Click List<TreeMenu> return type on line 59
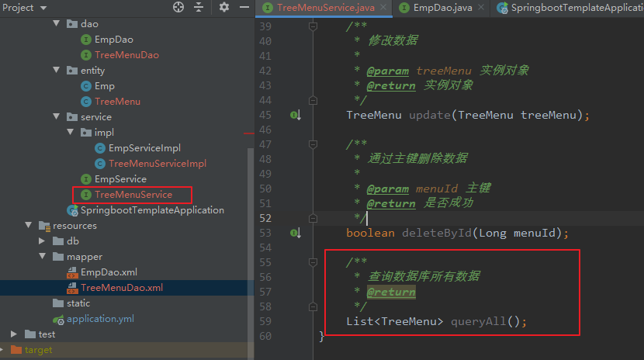644x360 pixels. pyautogui.click(x=395, y=321)
